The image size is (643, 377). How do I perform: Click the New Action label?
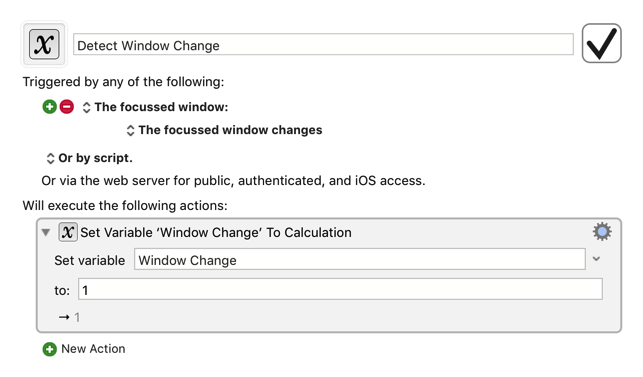click(x=93, y=349)
